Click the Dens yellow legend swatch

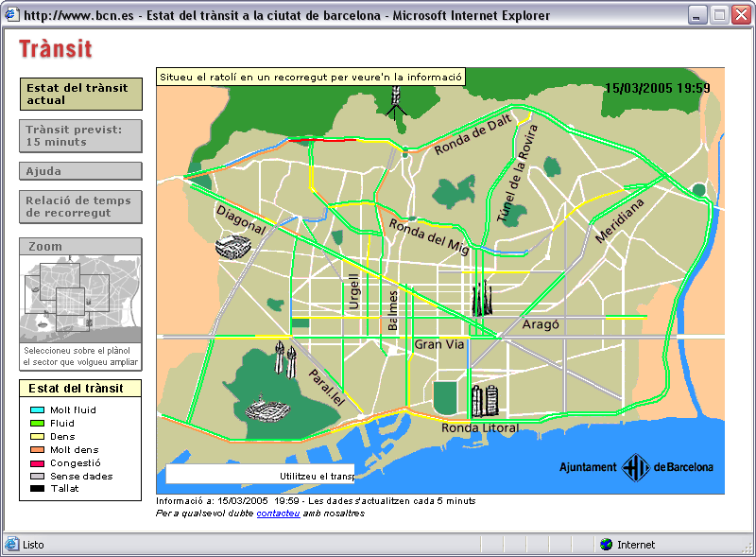tap(37, 436)
